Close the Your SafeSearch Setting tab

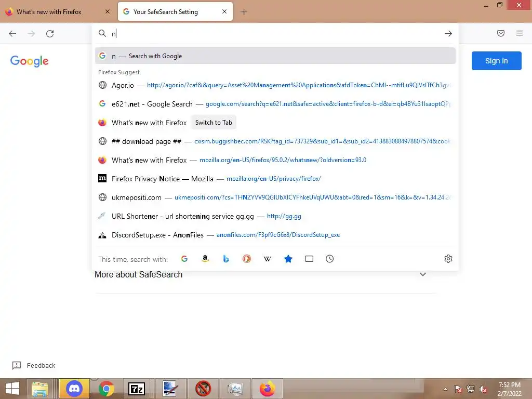pyautogui.click(x=224, y=11)
